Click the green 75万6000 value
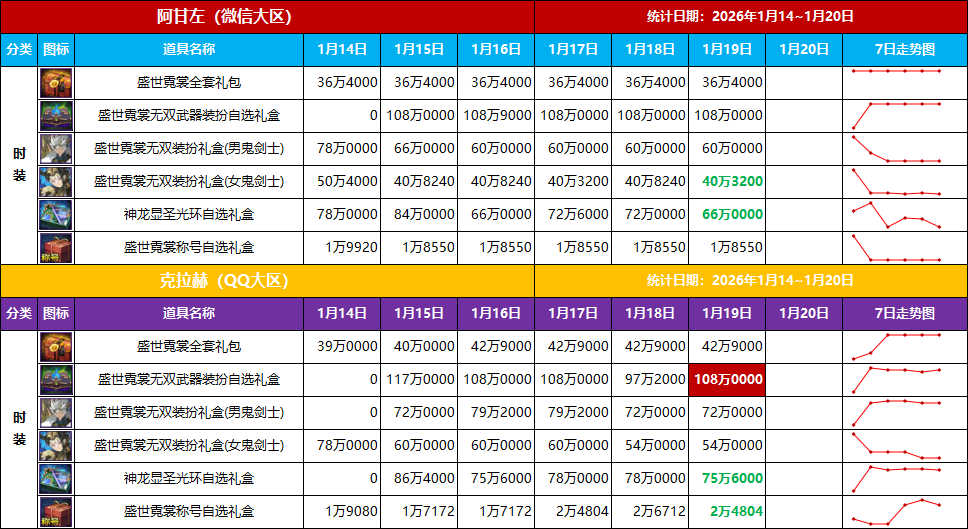Image resolution: width=968 pixels, height=529 pixels. (x=732, y=479)
